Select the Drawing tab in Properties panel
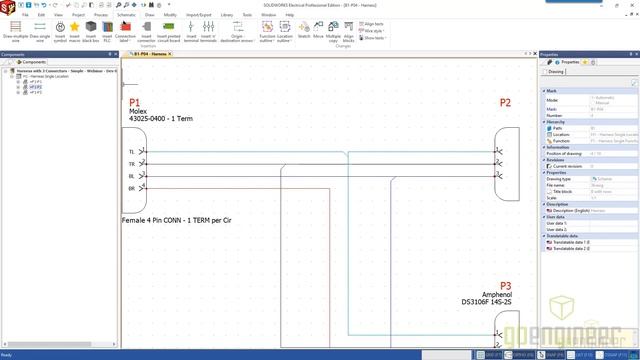The height and width of the screenshot is (360, 640). click(554, 71)
